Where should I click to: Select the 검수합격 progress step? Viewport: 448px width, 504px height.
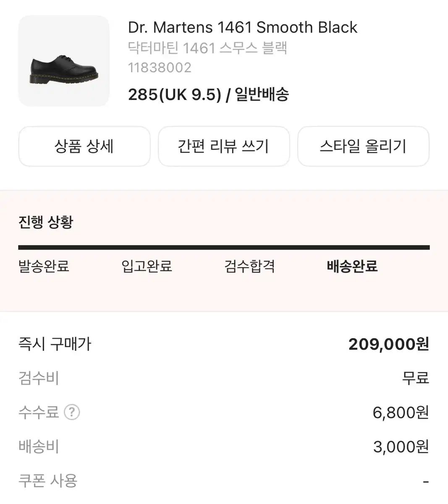[x=249, y=266]
